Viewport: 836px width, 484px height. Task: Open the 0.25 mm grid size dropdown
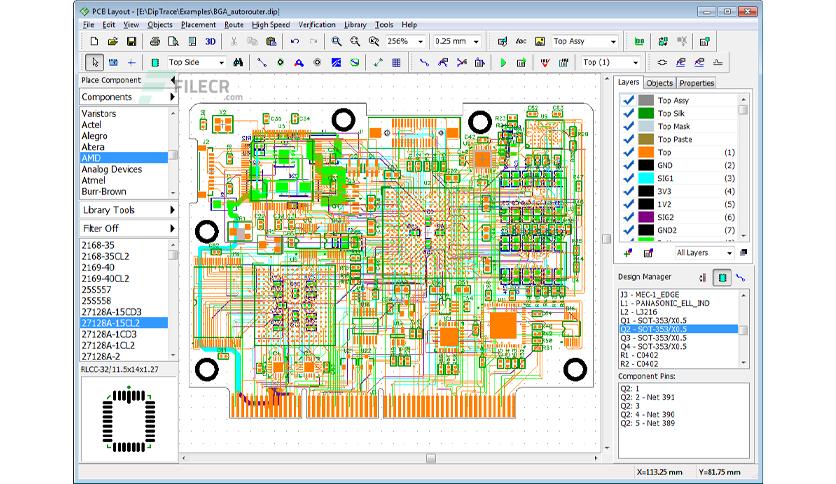(476, 41)
